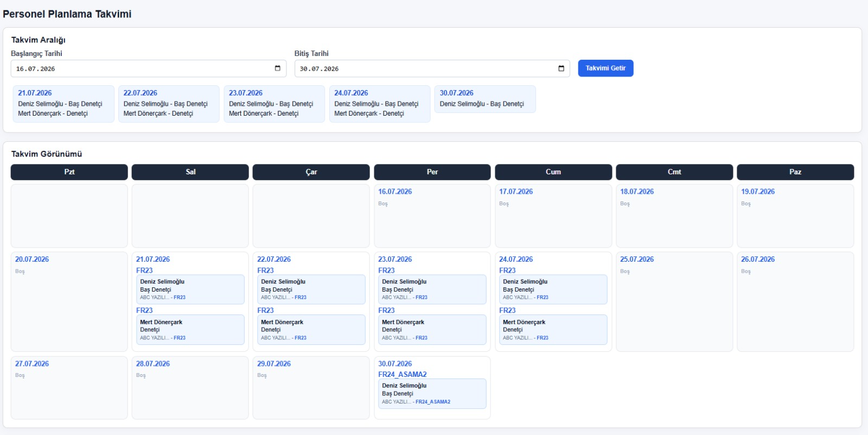Viewport: 868px width, 435px height.
Task: Click the Pzt column header
Action: click(x=69, y=172)
